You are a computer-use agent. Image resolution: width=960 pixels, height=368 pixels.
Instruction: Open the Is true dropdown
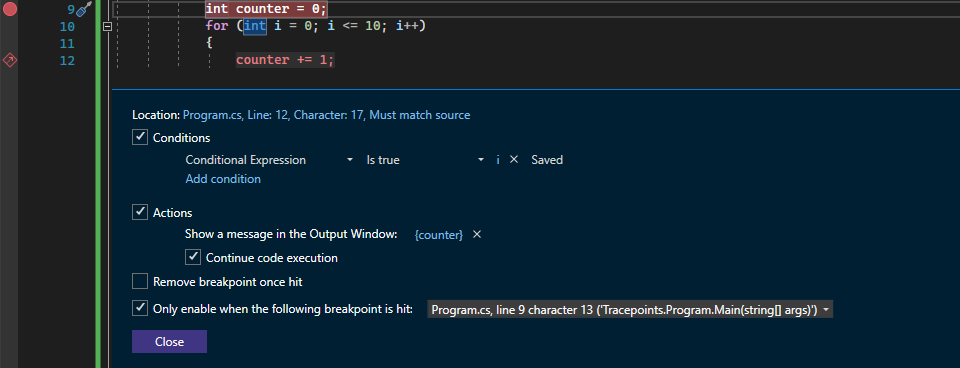[x=425, y=160]
